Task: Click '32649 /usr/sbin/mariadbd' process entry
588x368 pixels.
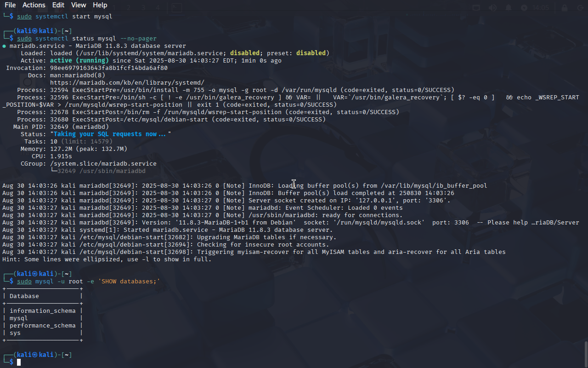Action: 102,171
